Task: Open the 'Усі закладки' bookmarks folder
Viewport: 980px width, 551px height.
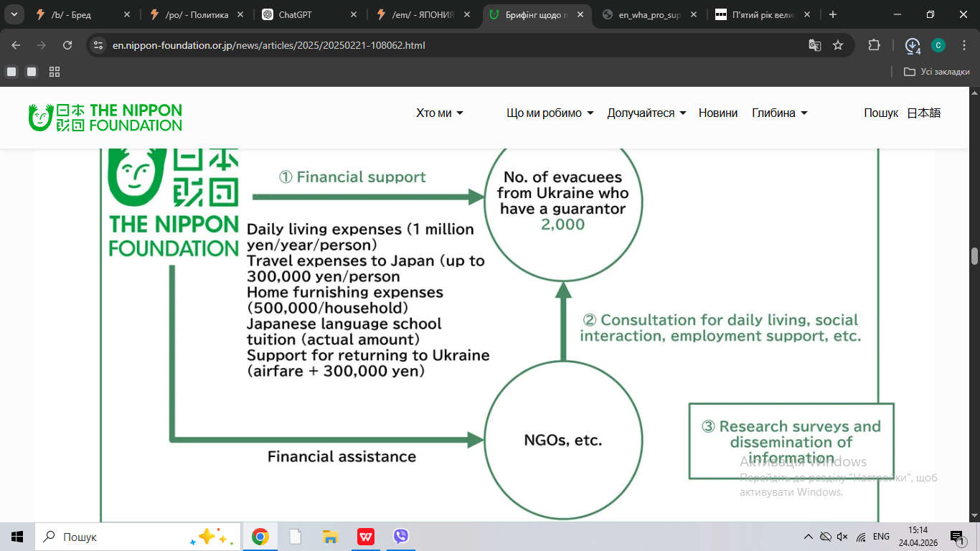Action: tap(937, 72)
